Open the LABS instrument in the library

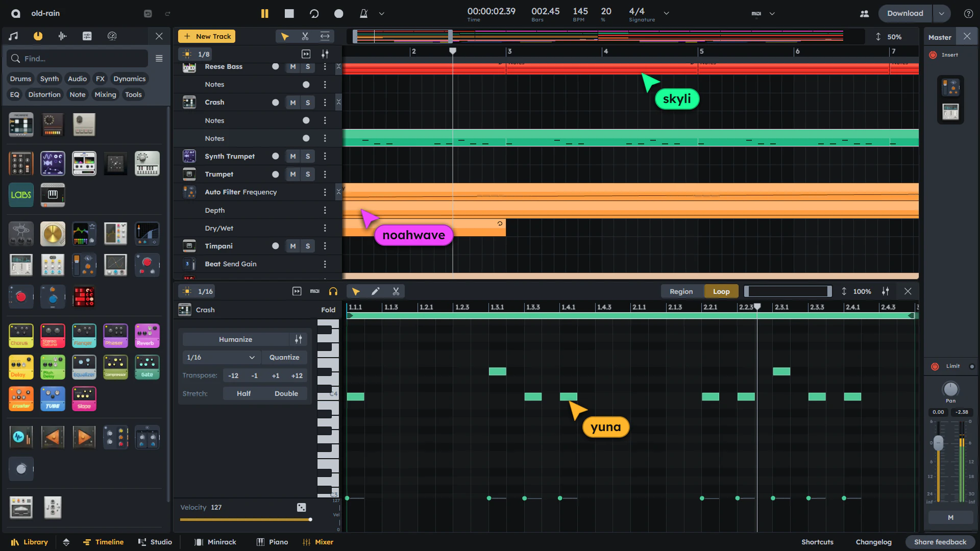20,194
